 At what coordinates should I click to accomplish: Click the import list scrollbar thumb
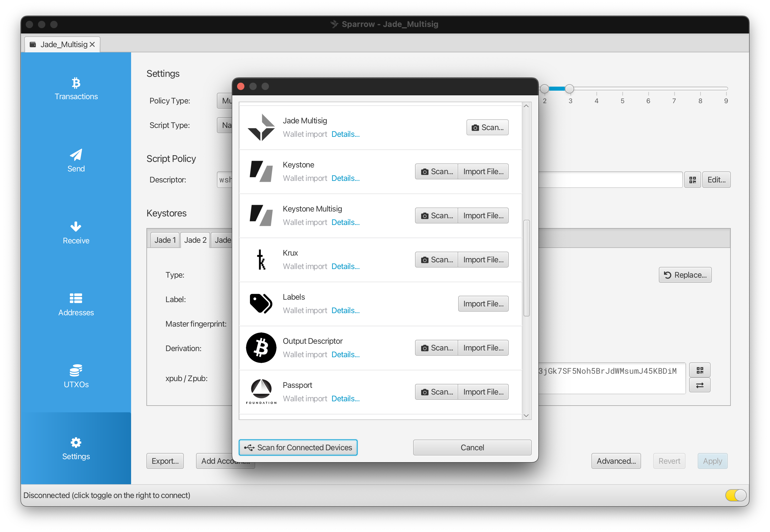tap(527, 268)
